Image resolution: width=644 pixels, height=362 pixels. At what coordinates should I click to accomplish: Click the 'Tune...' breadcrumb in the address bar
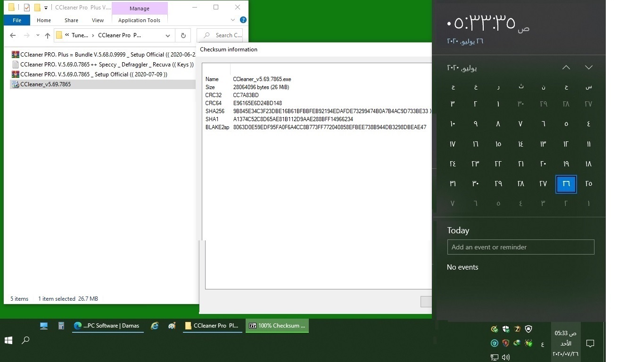point(80,35)
